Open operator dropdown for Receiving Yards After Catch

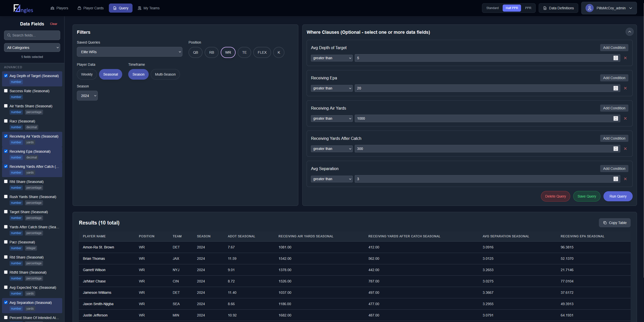coord(332,149)
